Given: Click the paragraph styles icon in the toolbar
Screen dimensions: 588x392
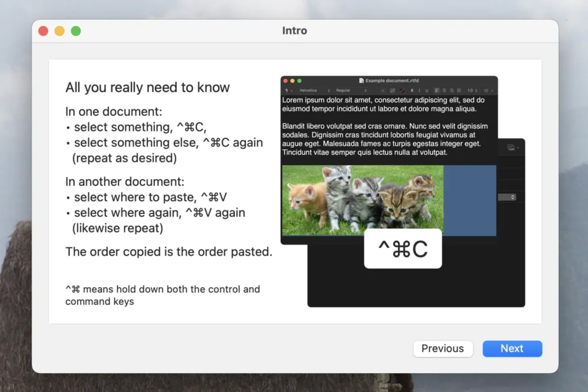Looking at the screenshot, I should (x=287, y=90).
